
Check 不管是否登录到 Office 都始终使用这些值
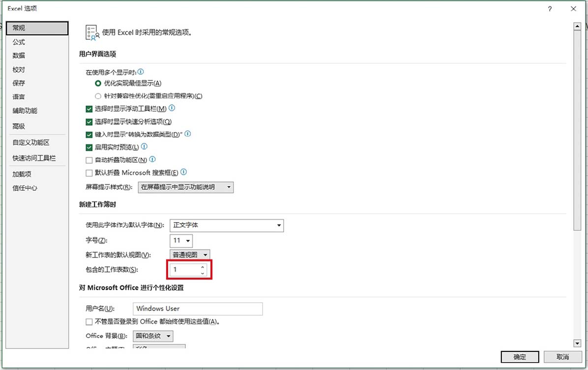pos(89,322)
